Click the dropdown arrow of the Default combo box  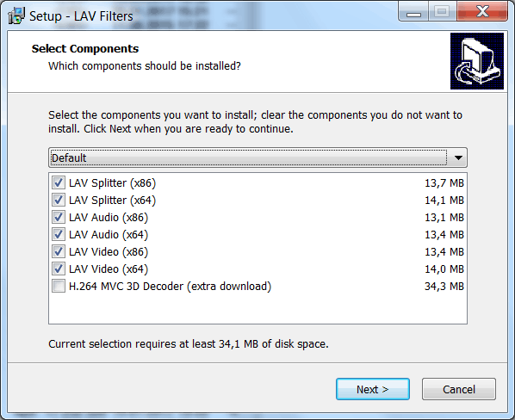pyautogui.click(x=458, y=157)
